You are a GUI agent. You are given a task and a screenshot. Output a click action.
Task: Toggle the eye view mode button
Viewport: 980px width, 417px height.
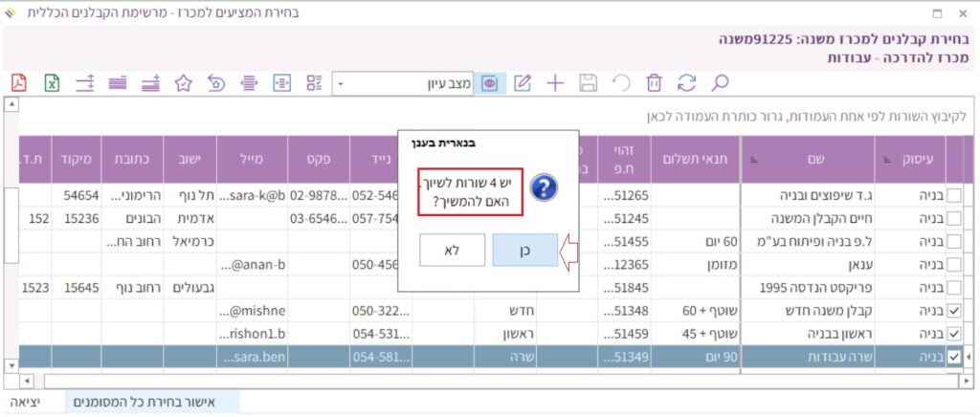tap(490, 83)
